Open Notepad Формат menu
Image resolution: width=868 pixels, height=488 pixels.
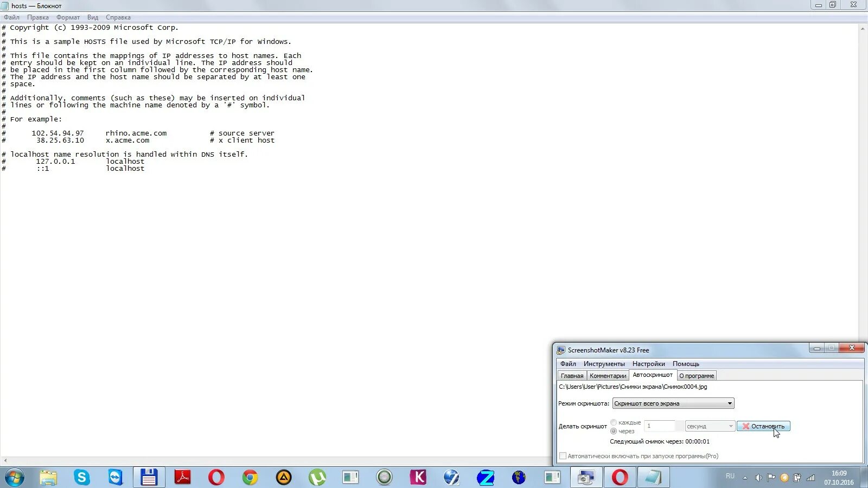tap(68, 17)
